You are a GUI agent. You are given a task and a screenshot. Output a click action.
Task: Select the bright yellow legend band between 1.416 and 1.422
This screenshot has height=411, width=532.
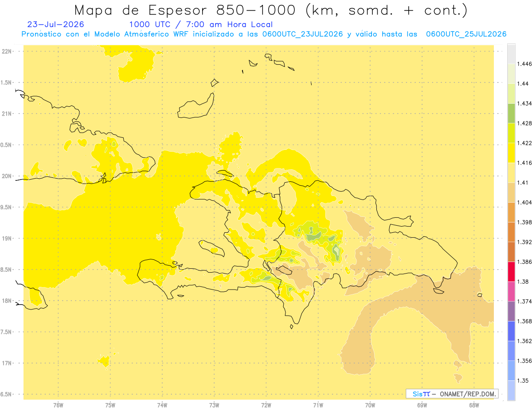coord(511,153)
